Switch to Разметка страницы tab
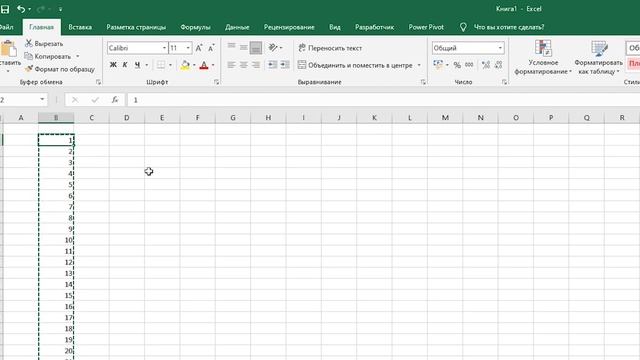The image size is (640, 360). [136, 27]
